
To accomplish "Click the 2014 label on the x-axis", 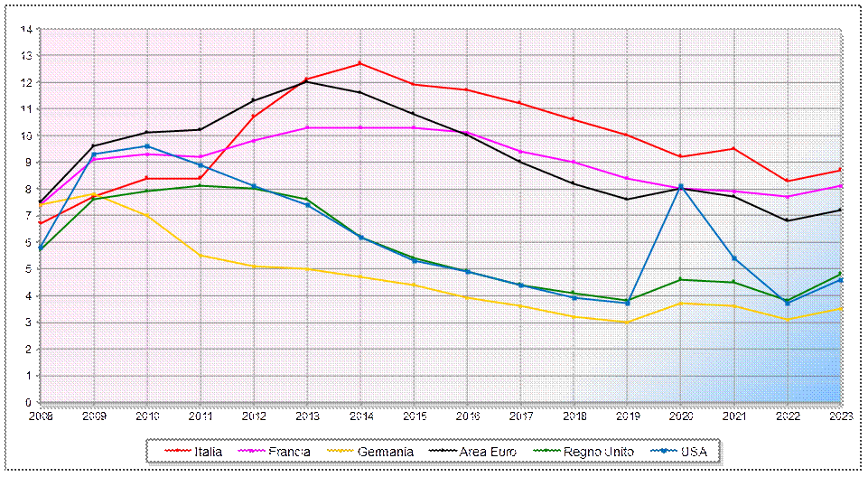I will (x=361, y=416).
